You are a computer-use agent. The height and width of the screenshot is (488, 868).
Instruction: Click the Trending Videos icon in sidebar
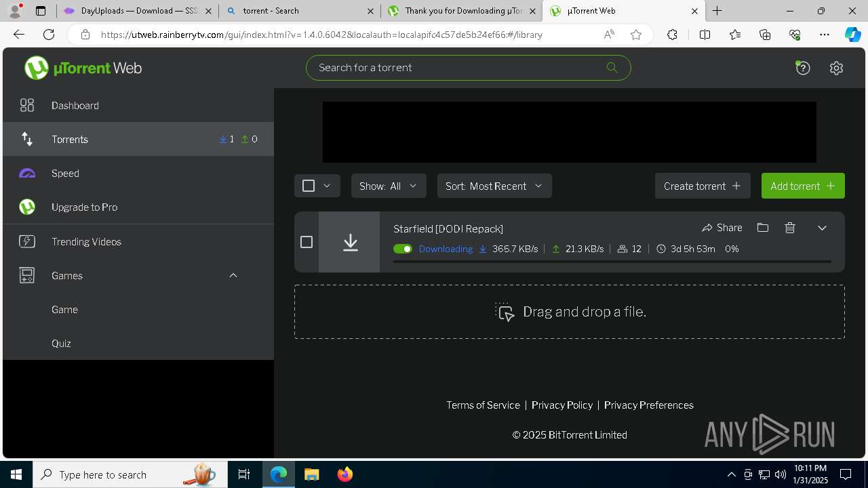(27, 241)
